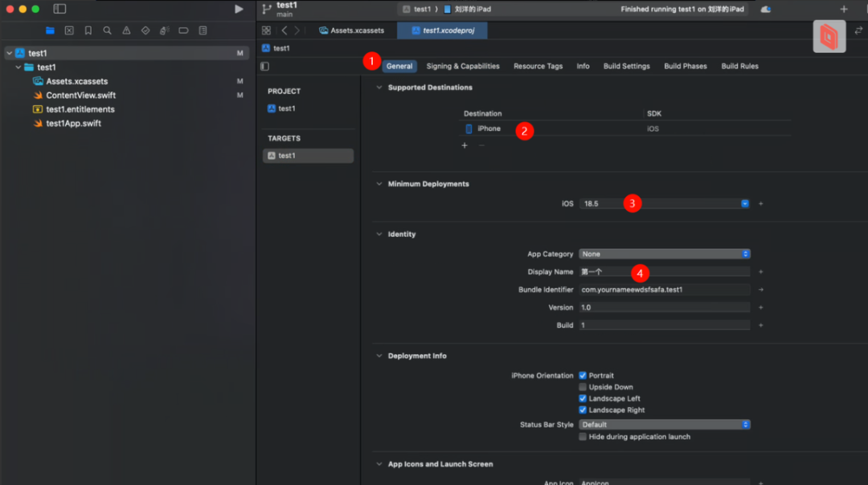Run the app with the play button
The image size is (868, 485).
[x=239, y=9]
